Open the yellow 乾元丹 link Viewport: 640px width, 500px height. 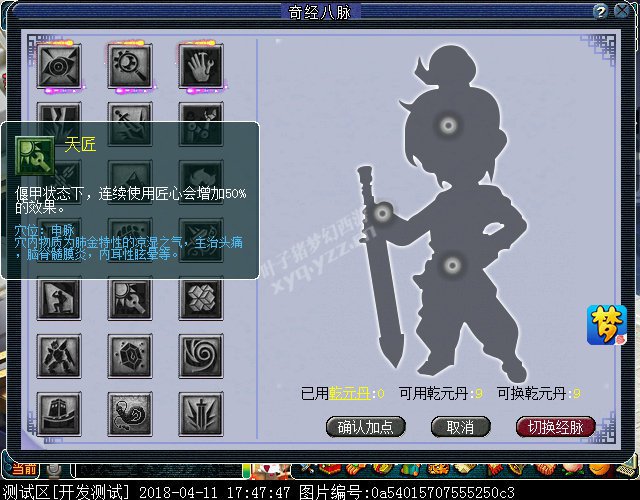(349, 393)
